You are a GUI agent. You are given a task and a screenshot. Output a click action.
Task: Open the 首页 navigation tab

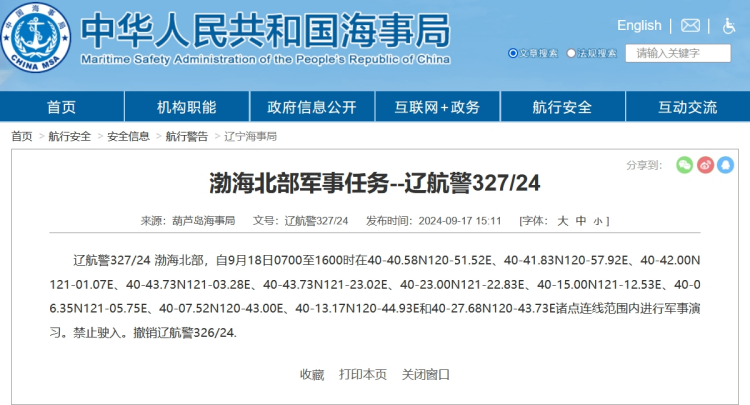(61, 107)
